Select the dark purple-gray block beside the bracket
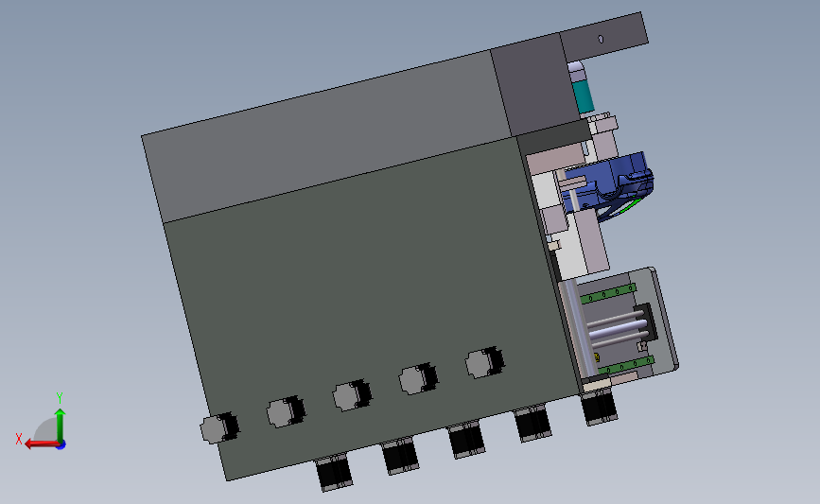 point(534,86)
